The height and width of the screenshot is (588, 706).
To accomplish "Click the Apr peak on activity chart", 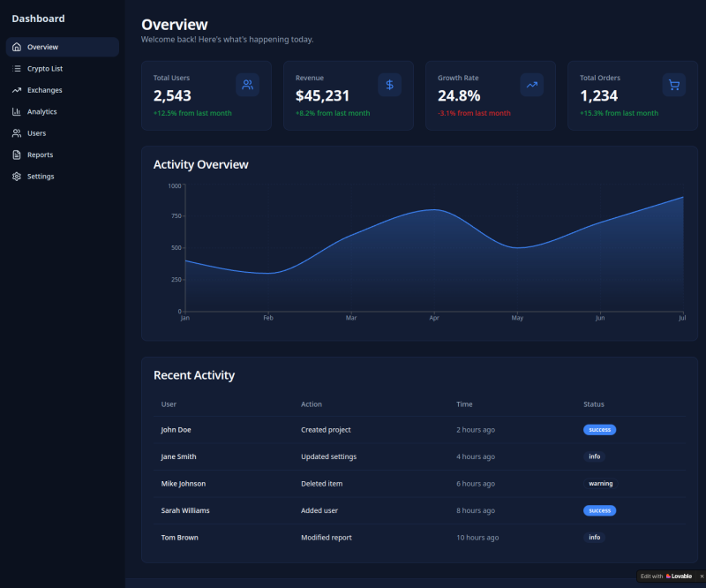I will point(434,209).
